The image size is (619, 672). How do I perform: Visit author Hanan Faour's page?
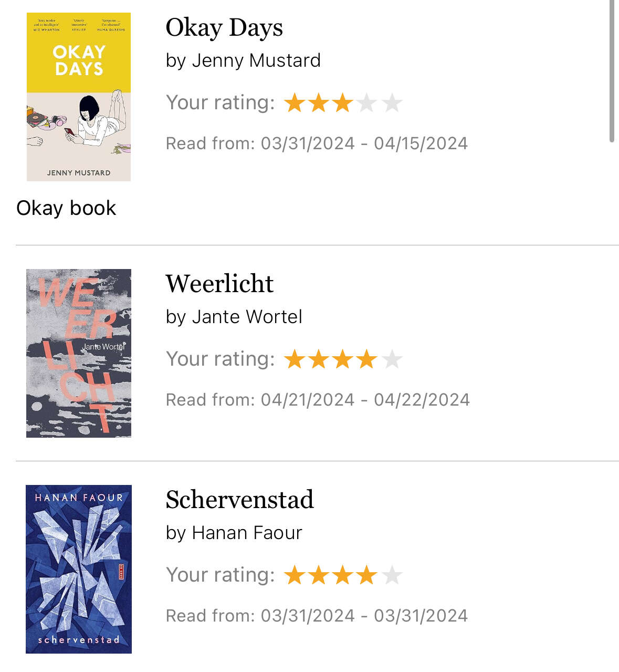pyautogui.click(x=247, y=533)
